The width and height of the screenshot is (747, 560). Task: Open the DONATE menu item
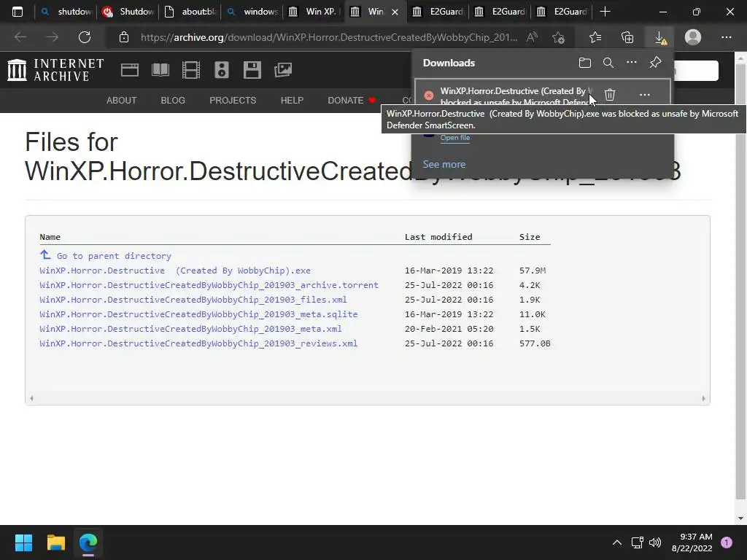point(352,101)
